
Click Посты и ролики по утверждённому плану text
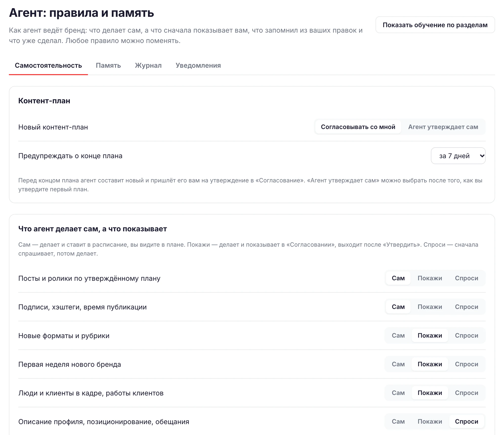[x=89, y=278]
